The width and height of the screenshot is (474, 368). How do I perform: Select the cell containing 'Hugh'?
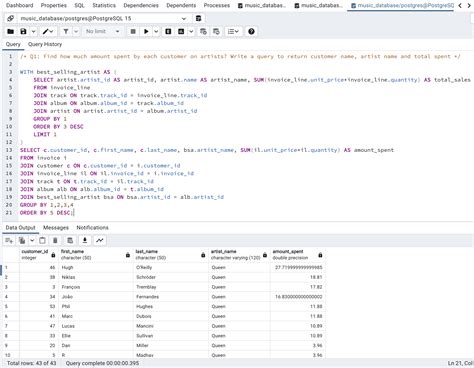(x=96, y=267)
